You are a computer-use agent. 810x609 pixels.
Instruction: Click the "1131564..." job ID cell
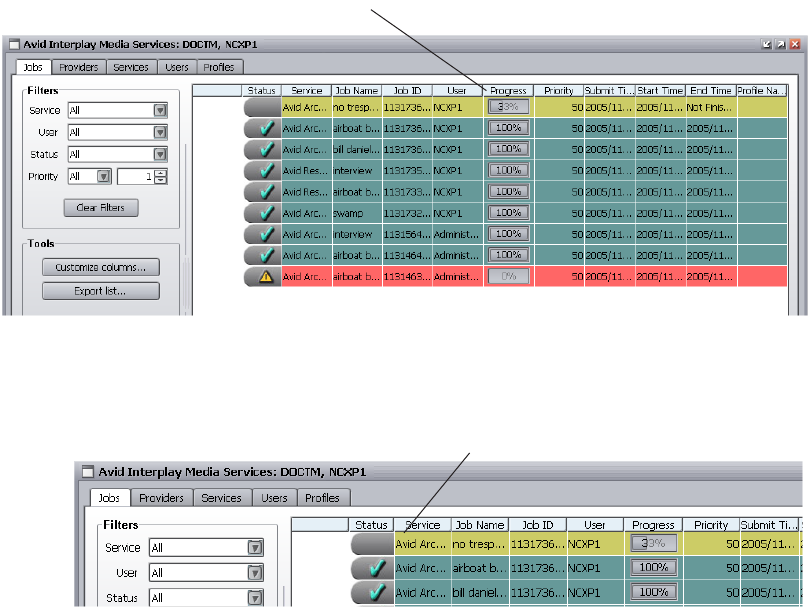[408, 234]
